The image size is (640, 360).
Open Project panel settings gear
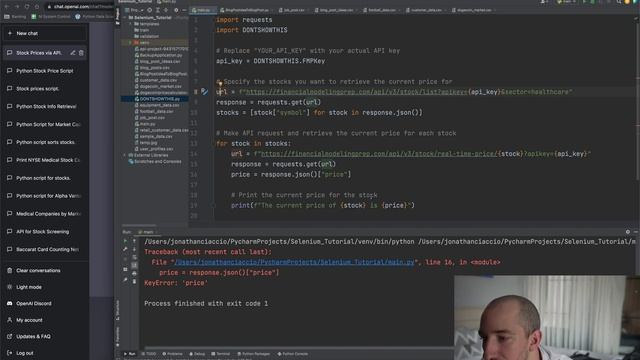click(x=176, y=10)
